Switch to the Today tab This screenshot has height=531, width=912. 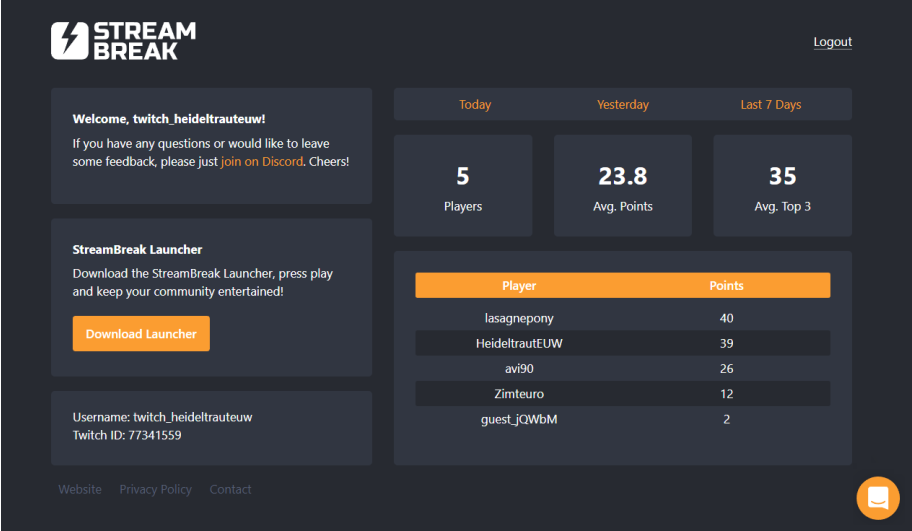pyautogui.click(x=475, y=105)
